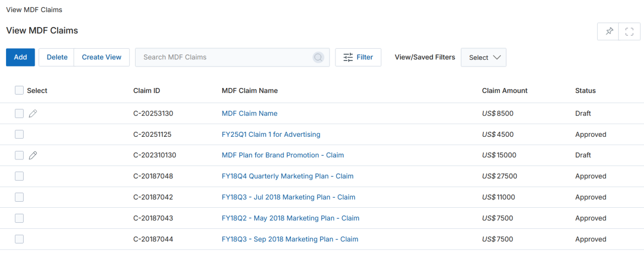644x254 pixels.
Task: Click the US$ 7500 amount for C-20187043
Action: point(498,218)
